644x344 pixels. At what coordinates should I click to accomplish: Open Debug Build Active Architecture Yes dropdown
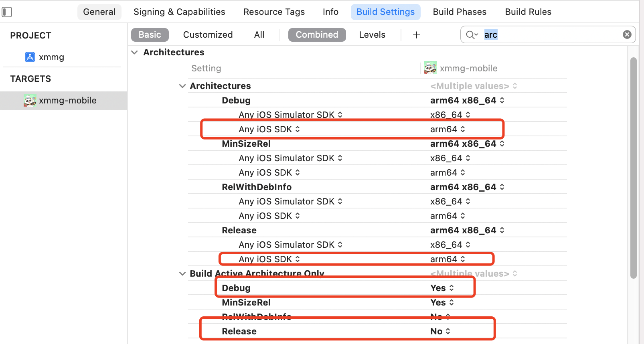point(442,288)
